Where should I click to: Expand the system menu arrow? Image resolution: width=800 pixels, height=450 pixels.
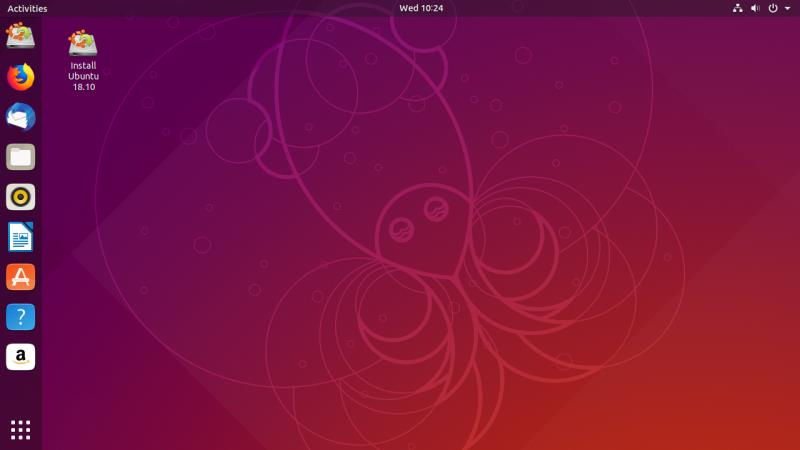(788, 8)
